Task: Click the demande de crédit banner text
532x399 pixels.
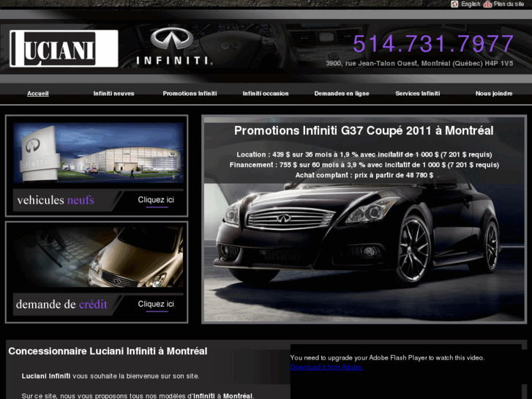Action: [61, 305]
